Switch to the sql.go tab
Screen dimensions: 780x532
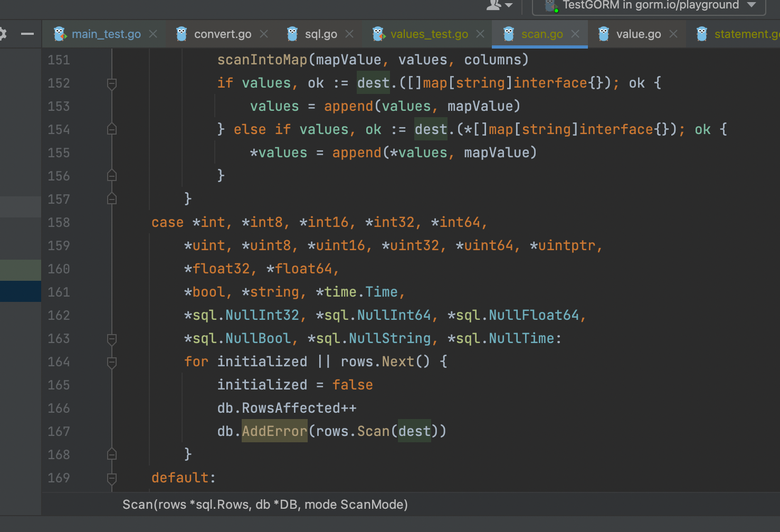click(320, 34)
